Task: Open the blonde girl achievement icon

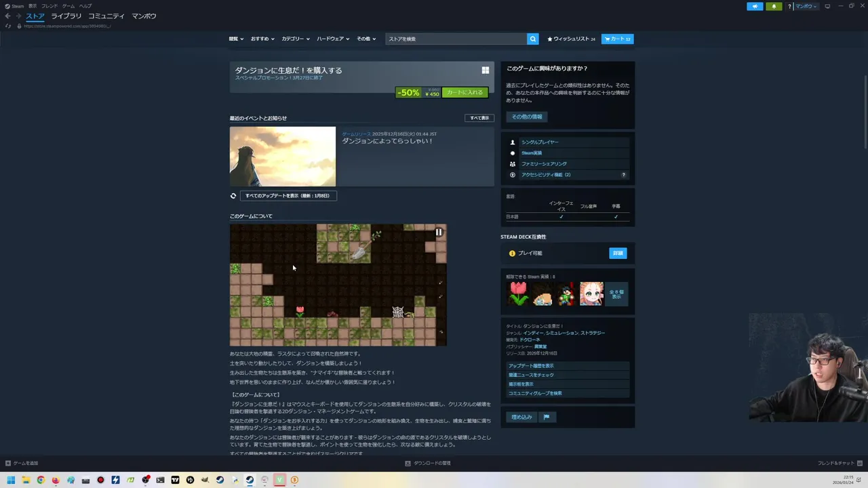Action: (591, 294)
